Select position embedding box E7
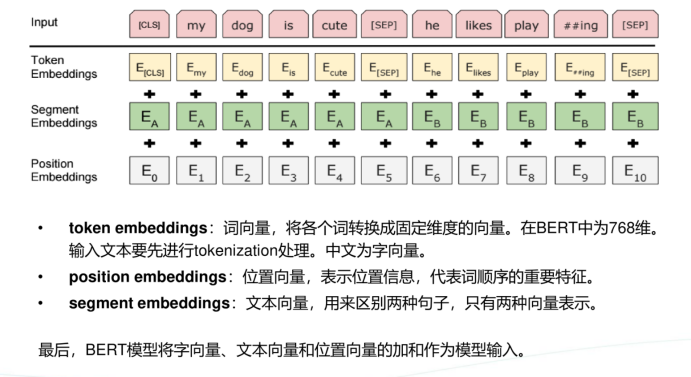Screen dimensions: 691x377 [478, 170]
